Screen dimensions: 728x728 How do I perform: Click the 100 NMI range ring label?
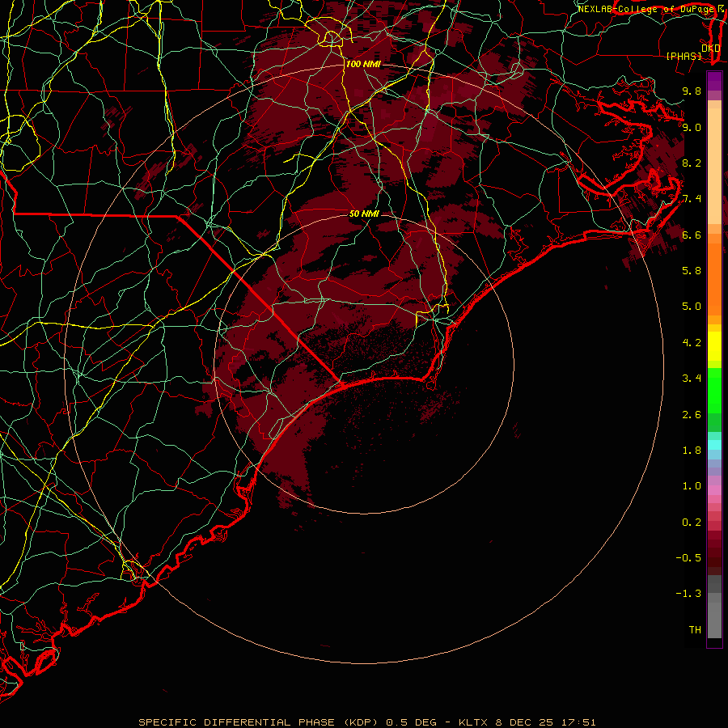tap(363, 64)
